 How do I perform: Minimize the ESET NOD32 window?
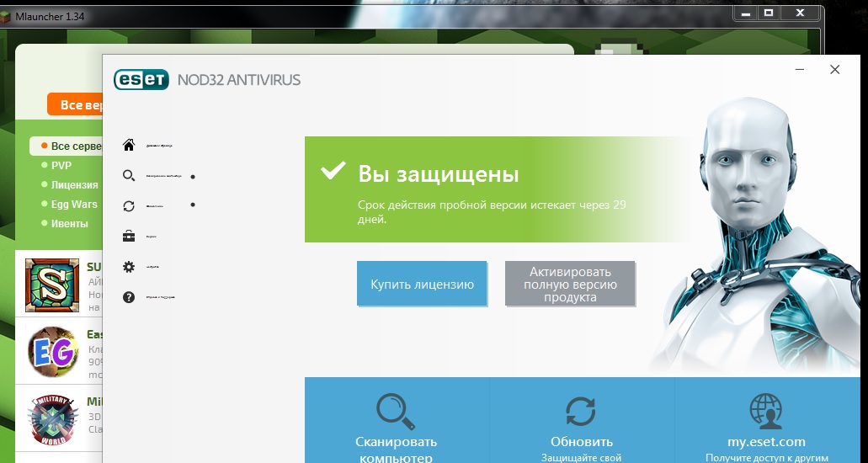[x=800, y=70]
